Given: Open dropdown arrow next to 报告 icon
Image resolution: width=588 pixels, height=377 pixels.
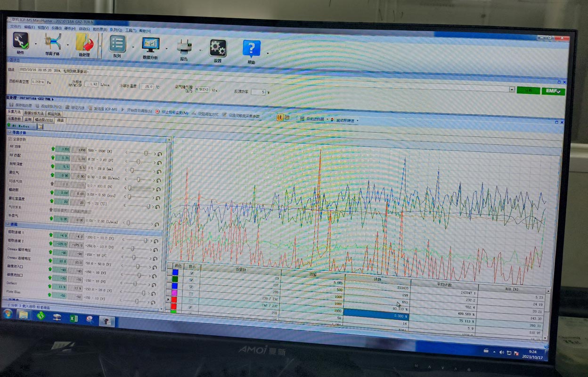Looking at the screenshot, I should click(200, 49).
